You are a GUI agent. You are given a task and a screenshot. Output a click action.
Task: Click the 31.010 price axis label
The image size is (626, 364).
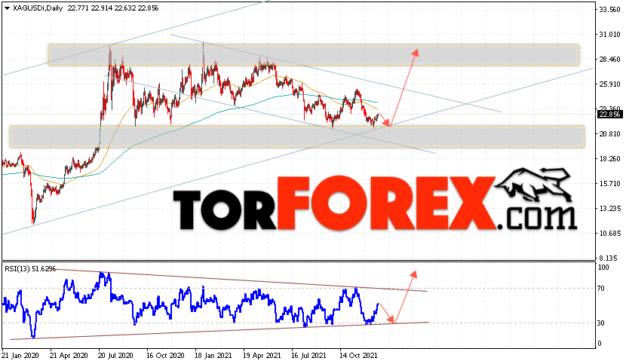(609, 35)
